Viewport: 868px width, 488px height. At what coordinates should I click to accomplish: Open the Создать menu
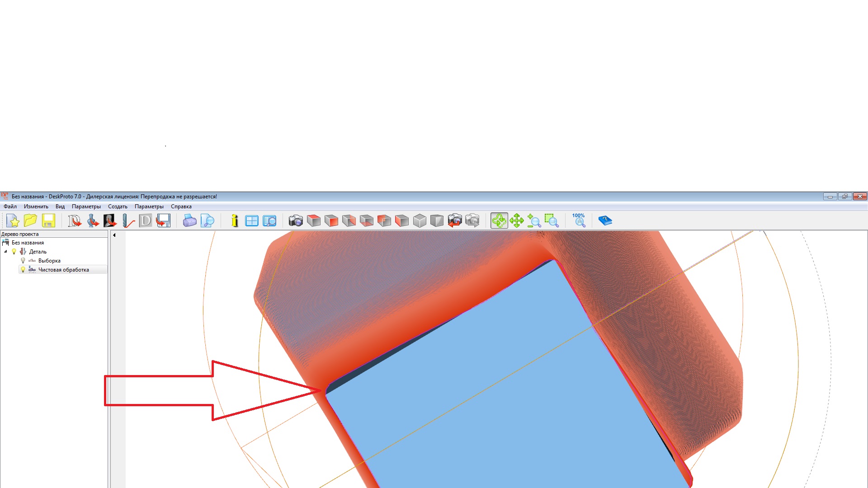pos(118,206)
